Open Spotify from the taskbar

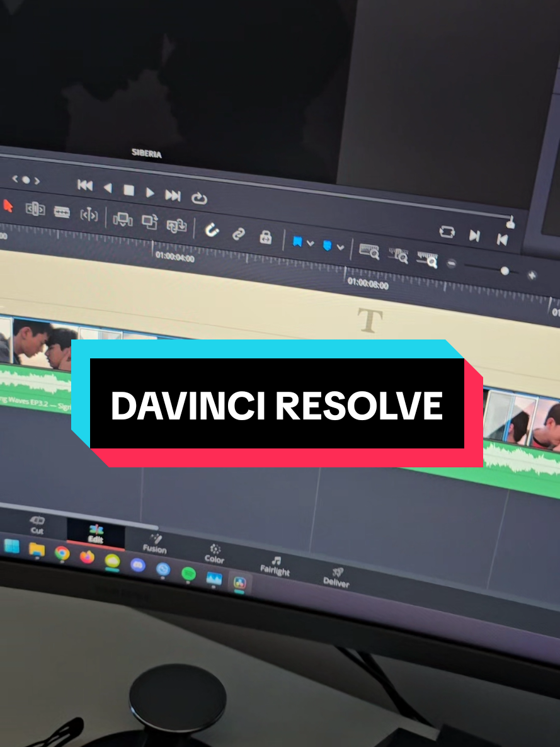[189, 573]
